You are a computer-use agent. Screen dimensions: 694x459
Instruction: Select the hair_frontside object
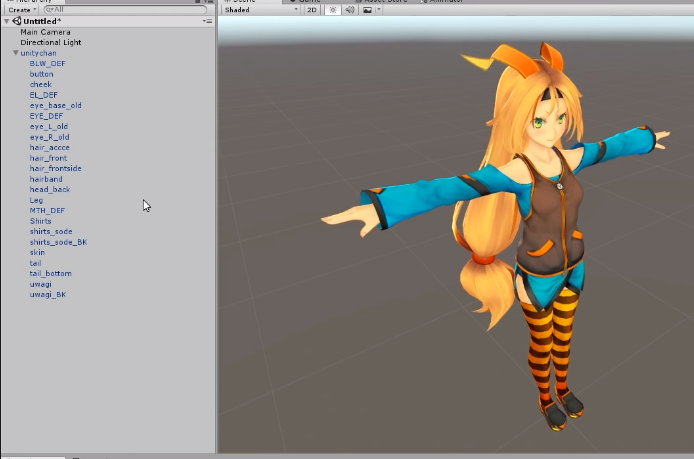[55, 169]
